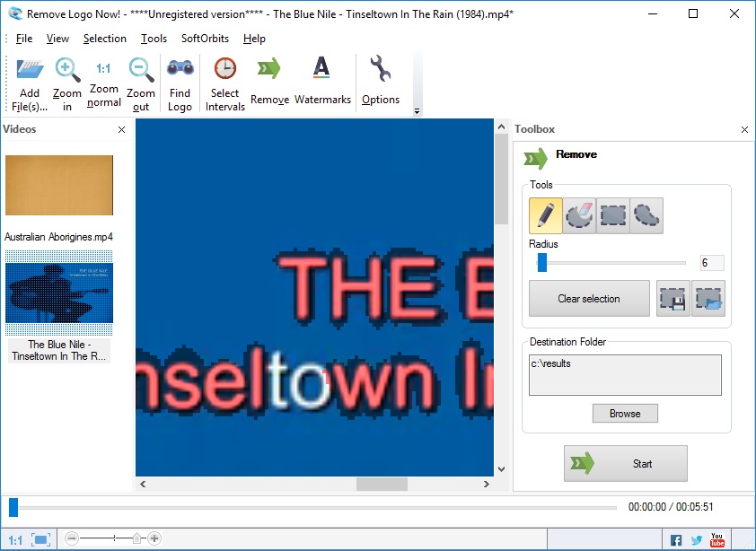Click the horizontal scrollbar left arrow
756x551 pixels.
pyautogui.click(x=143, y=484)
